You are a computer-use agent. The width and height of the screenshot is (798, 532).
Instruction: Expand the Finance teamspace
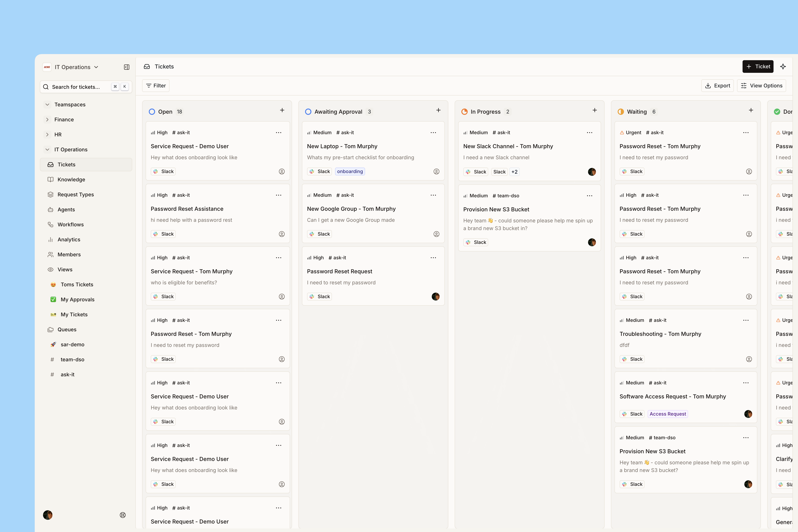coord(47,119)
